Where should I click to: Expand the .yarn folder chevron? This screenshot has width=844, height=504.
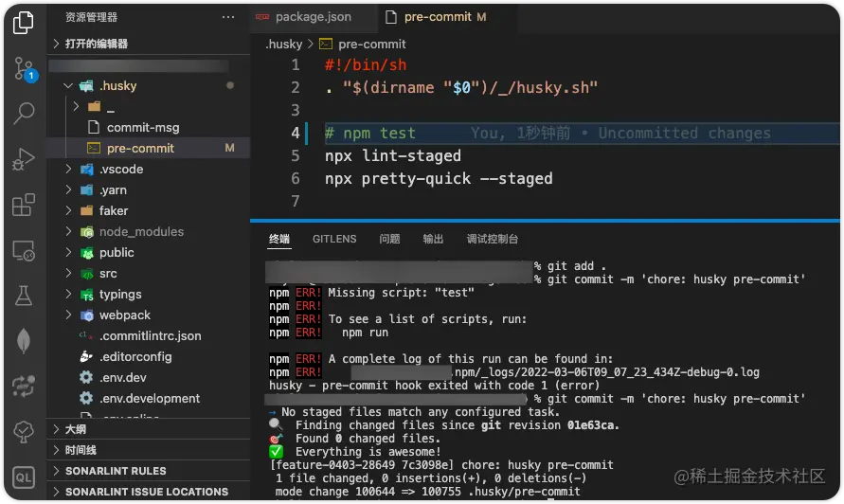68,190
